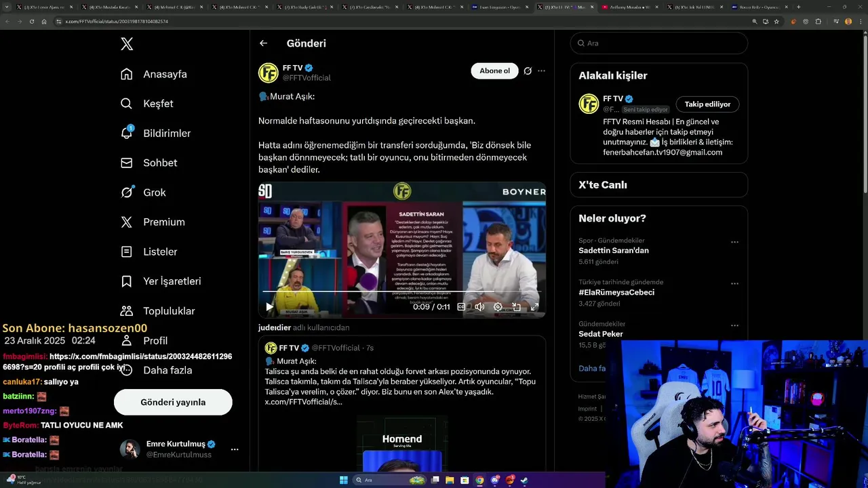Click the Gönderi yayınla button
Viewport: 868px width, 488px height.
(173, 402)
